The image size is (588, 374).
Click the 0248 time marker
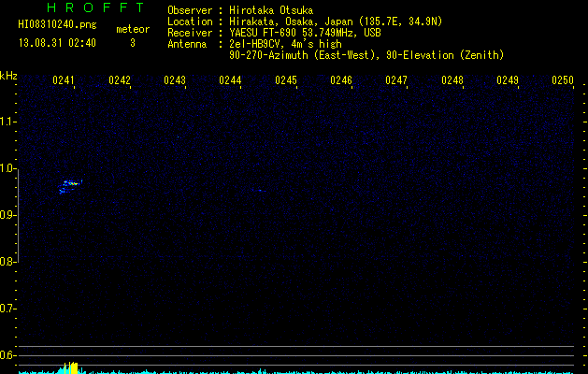coord(452,80)
